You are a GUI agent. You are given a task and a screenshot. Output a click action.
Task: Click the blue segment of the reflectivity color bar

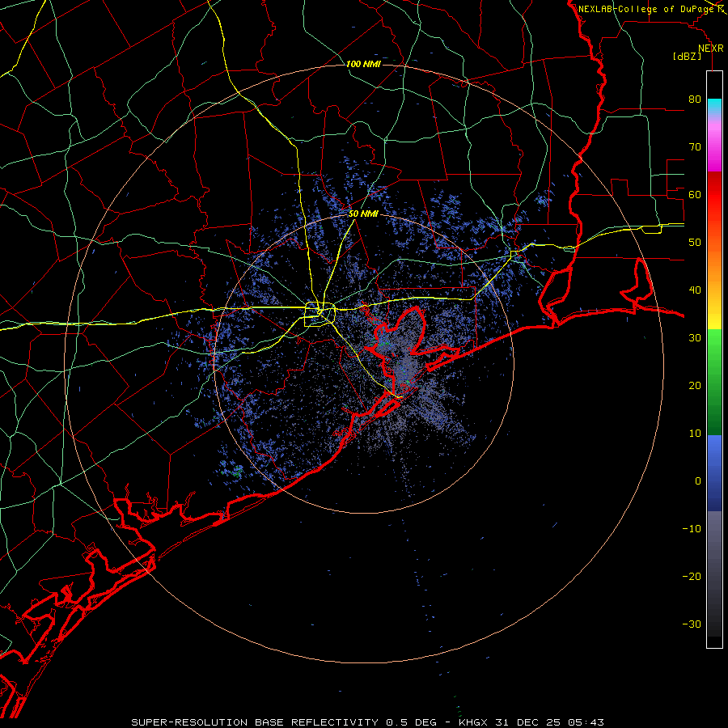(x=714, y=472)
